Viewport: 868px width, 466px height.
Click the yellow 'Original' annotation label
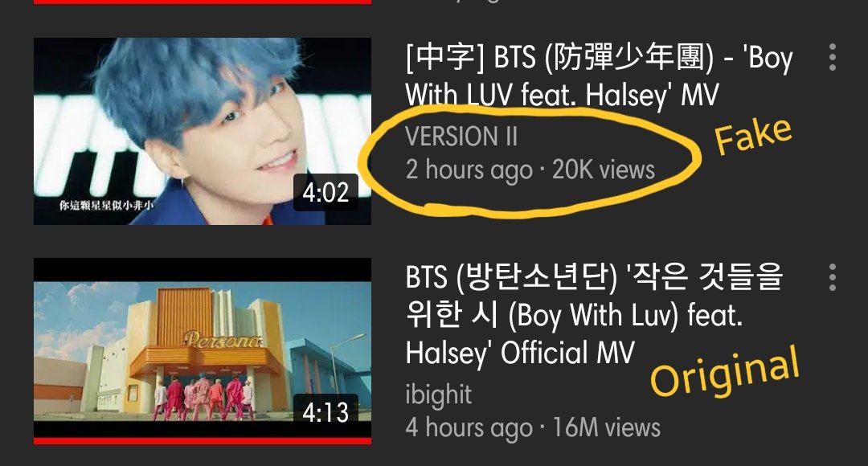[x=725, y=371]
